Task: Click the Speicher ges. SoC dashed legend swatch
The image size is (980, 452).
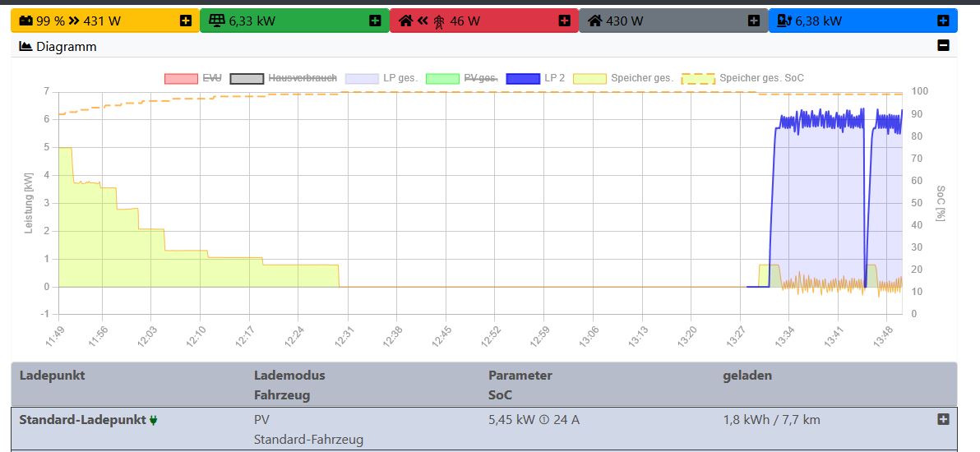Action: click(x=698, y=78)
